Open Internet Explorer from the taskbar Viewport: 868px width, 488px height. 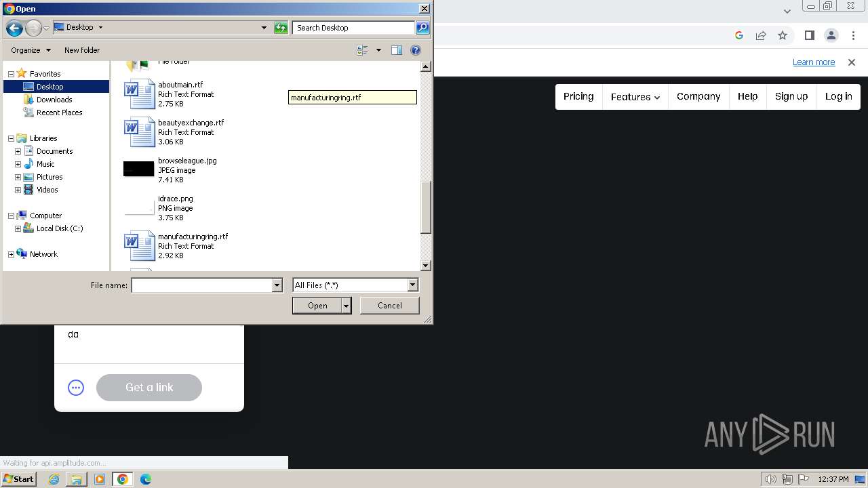coord(54,479)
